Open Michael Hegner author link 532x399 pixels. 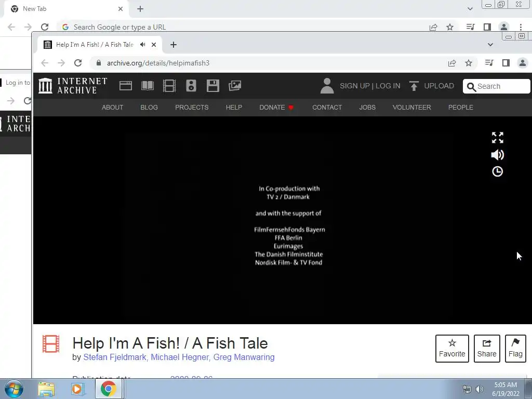coord(180,357)
